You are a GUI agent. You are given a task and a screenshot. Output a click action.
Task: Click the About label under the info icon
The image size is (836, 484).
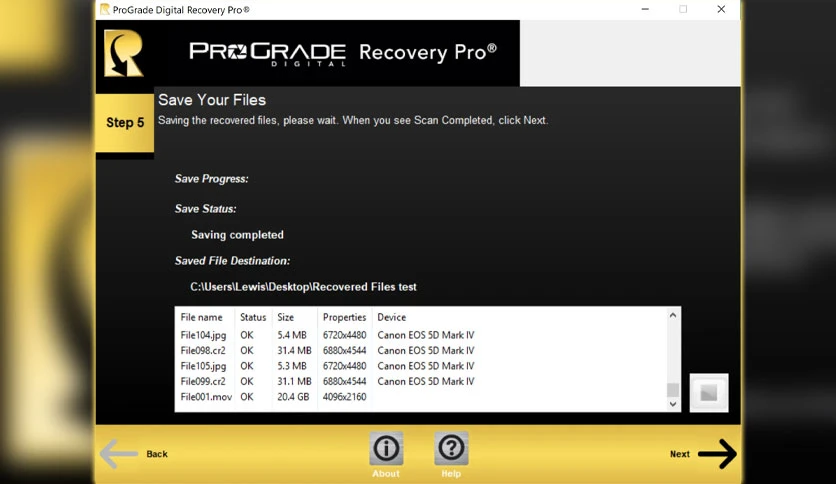coord(386,473)
